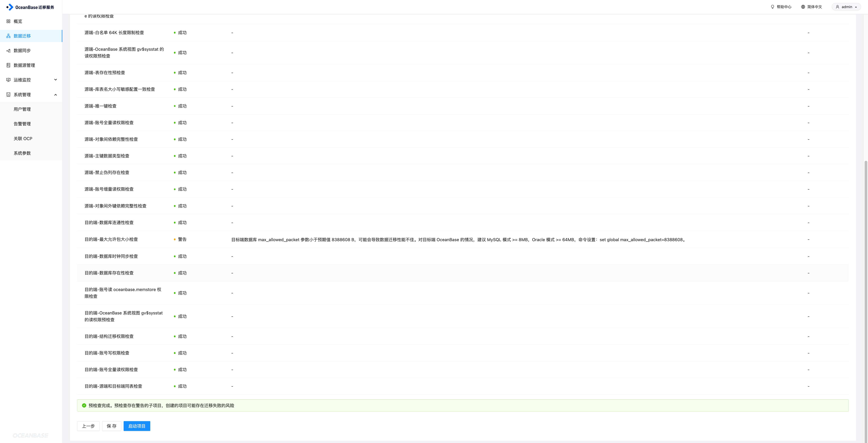Select the Associate OCP (关联 OCP) menu item

[23, 138]
